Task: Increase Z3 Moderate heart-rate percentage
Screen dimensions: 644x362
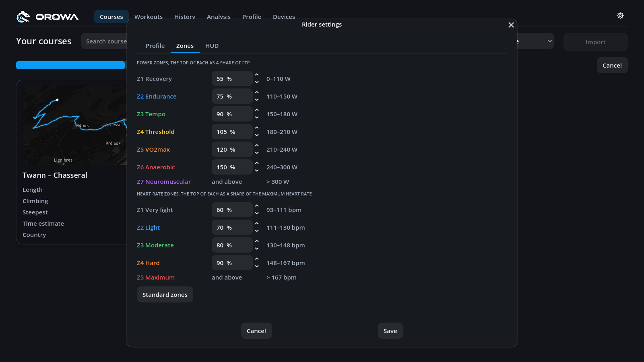Action: (x=257, y=242)
